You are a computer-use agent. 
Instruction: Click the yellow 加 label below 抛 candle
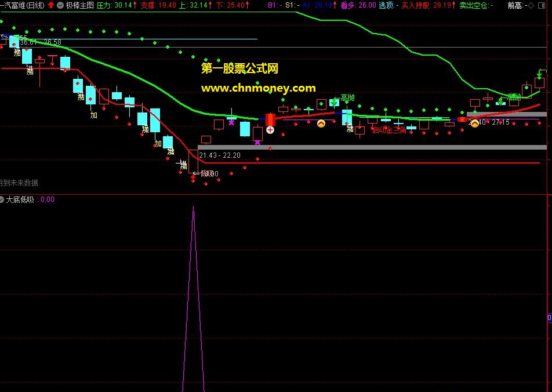click(94, 115)
